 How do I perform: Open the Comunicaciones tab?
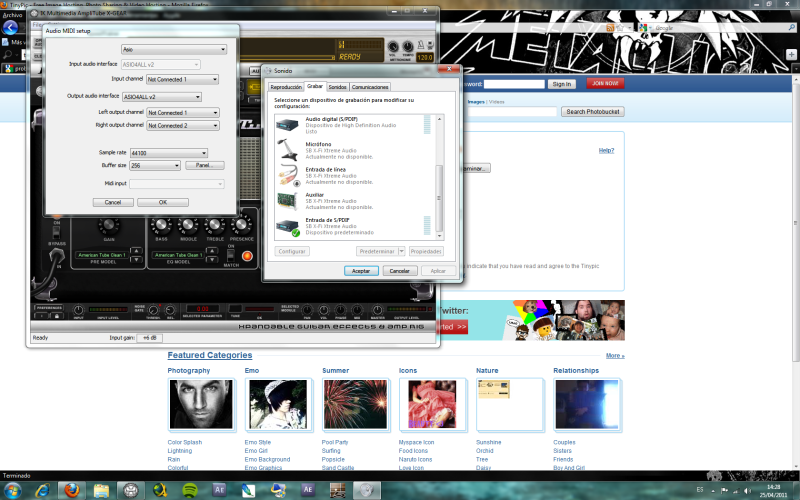point(370,87)
